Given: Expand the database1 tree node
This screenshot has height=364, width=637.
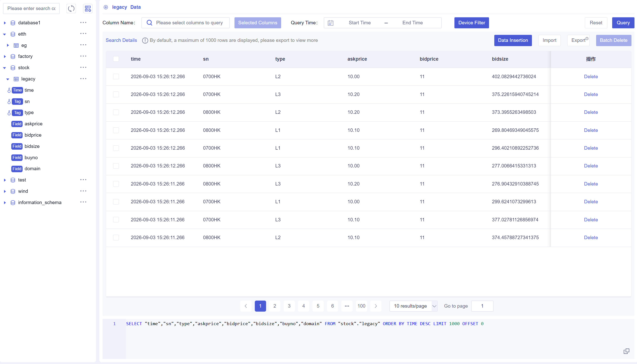Looking at the screenshot, I should pyautogui.click(x=5, y=23).
